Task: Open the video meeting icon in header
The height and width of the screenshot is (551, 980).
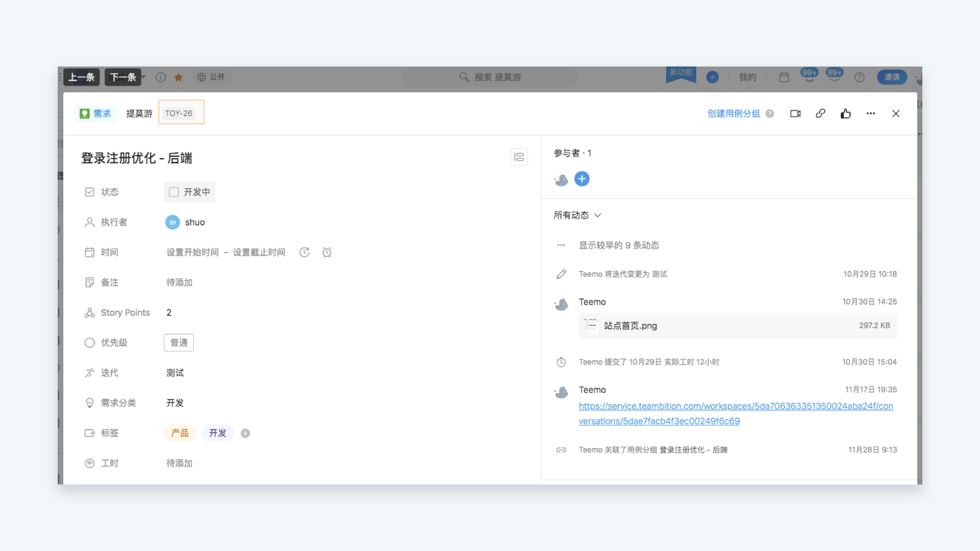Action: (795, 114)
